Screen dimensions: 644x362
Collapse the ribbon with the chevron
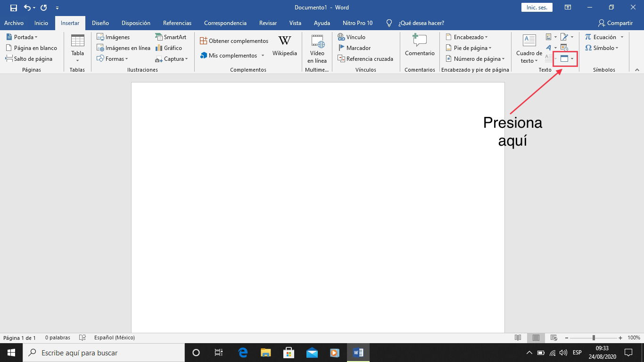click(638, 69)
